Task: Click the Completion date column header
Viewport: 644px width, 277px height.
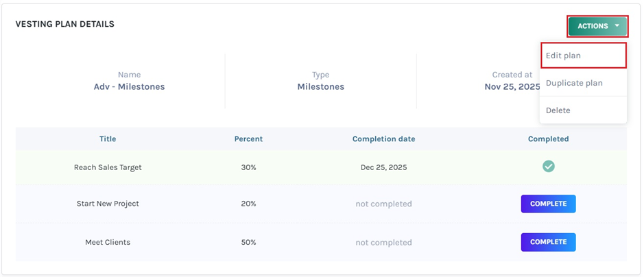Action: coord(383,139)
